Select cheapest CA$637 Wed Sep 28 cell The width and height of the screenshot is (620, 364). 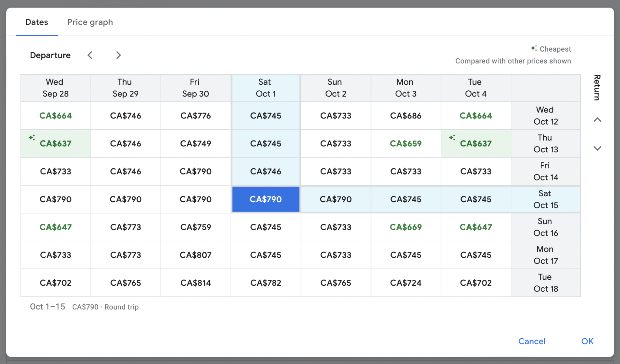(56, 144)
